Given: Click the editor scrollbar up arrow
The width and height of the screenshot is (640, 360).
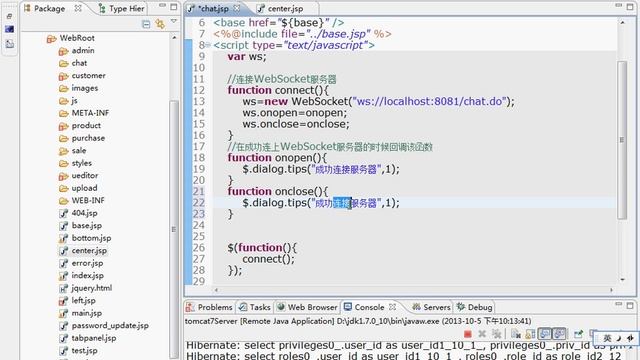Looking at the screenshot, I should click(x=622, y=22).
